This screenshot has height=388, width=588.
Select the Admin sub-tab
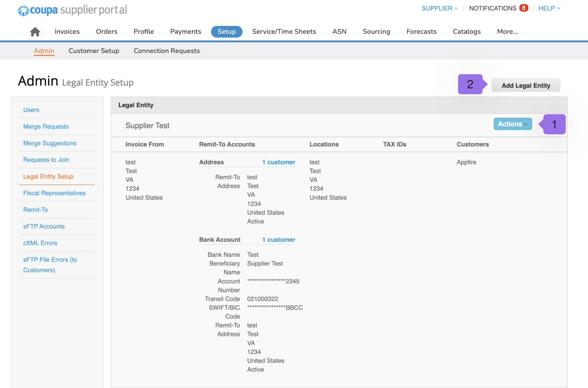coord(44,51)
